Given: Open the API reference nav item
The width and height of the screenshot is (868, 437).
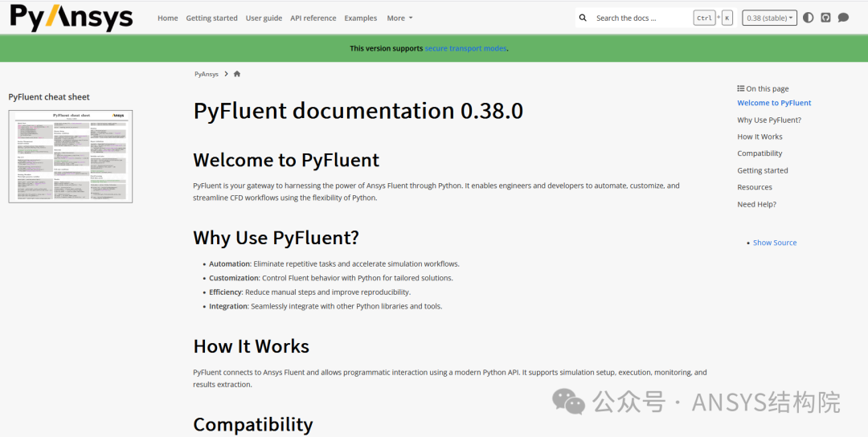Looking at the screenshot, I should point(313,18).
